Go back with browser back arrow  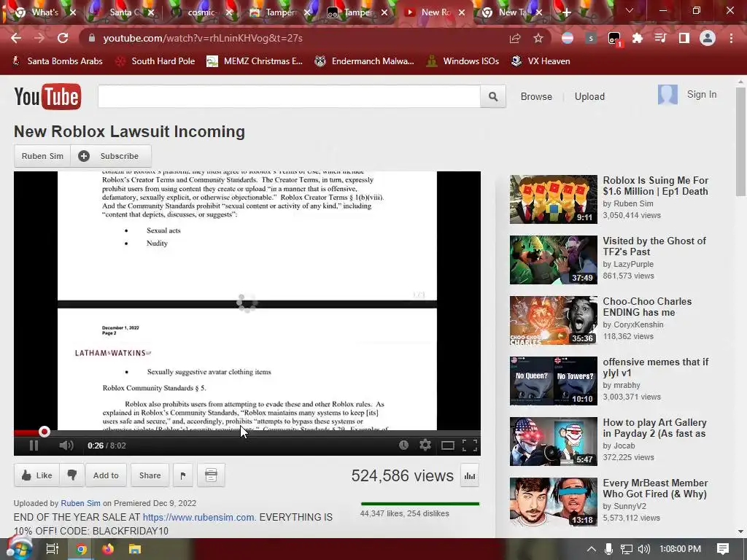pos(16,38)
